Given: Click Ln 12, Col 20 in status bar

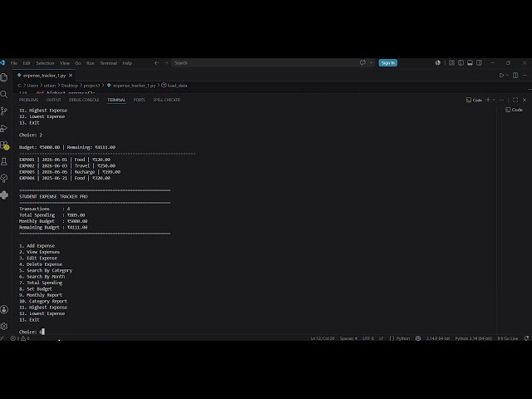Looking at the screenshot, I should pyautogui.click(x=323, y=338).
